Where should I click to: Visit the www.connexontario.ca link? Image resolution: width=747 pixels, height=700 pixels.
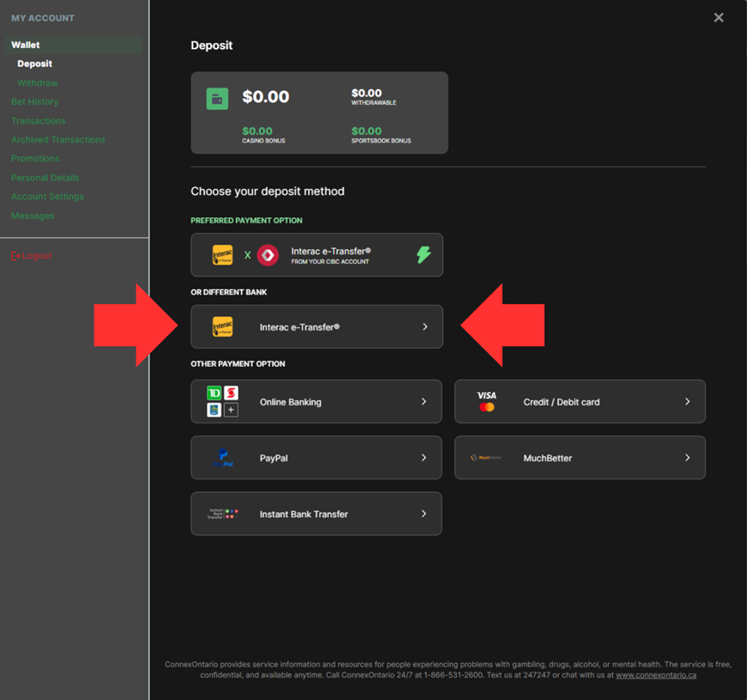pos(655,675)
